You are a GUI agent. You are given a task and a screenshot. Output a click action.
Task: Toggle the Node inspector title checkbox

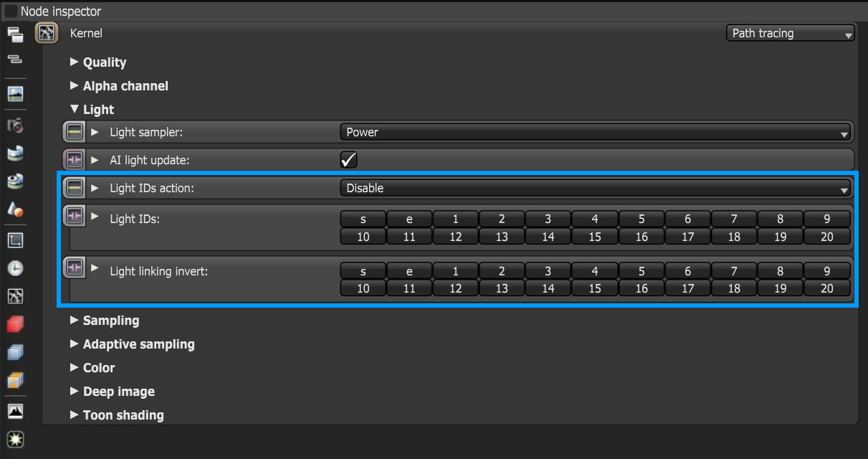click(11, 11)
